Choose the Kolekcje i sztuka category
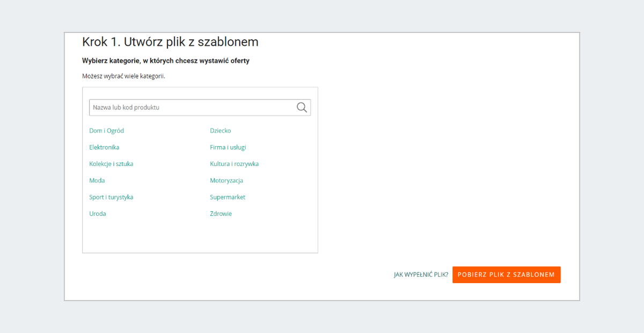644x333 pixels. click(x=111, y=164)
